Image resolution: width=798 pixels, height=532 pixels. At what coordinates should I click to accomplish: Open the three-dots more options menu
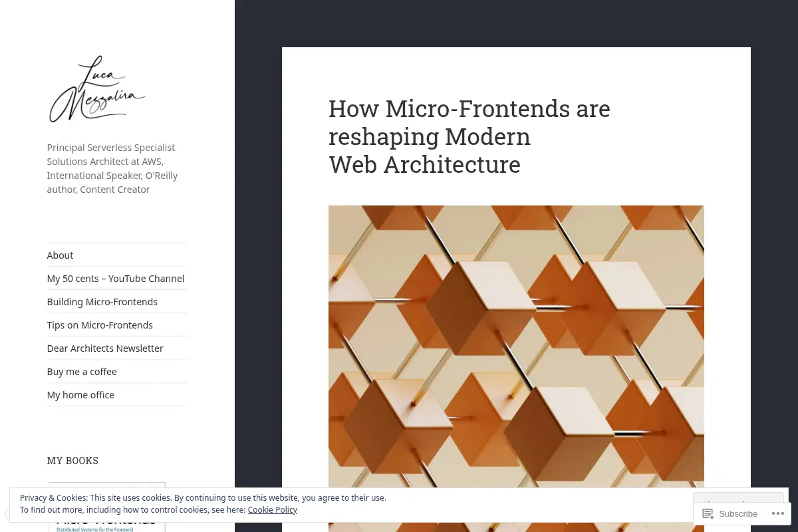click(x=778, y=513)
